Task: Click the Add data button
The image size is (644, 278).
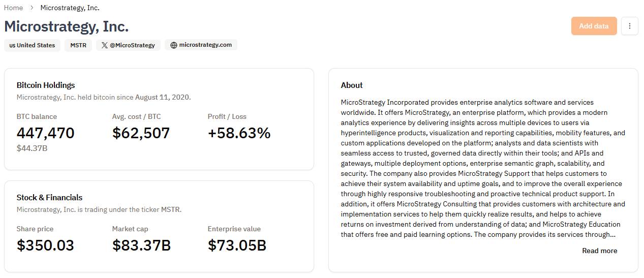Action: tap(594, 26)
